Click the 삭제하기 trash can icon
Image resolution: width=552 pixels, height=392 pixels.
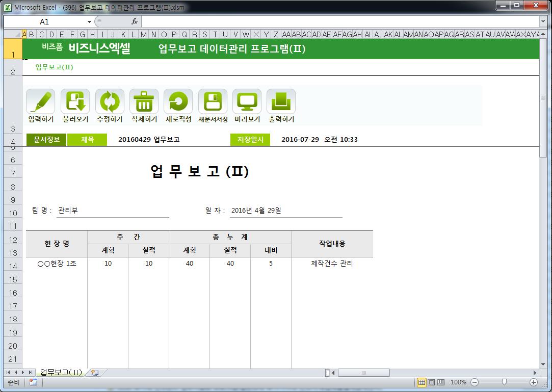144,101
